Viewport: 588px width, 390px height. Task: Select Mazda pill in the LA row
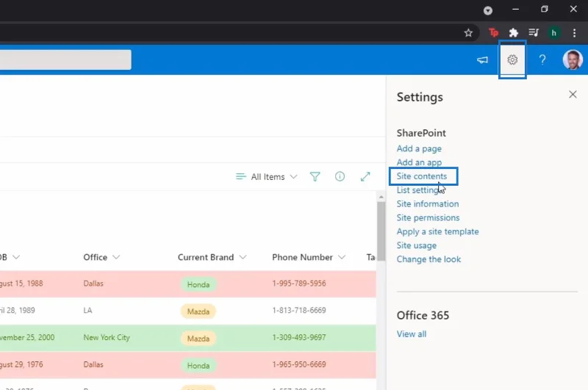(x=198, y=311)
